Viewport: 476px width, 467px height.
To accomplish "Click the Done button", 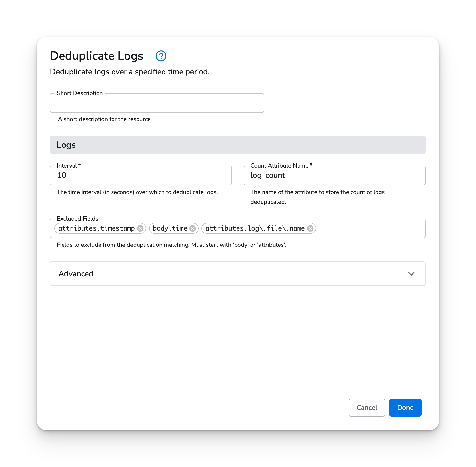I will click(x=405, y=407).
